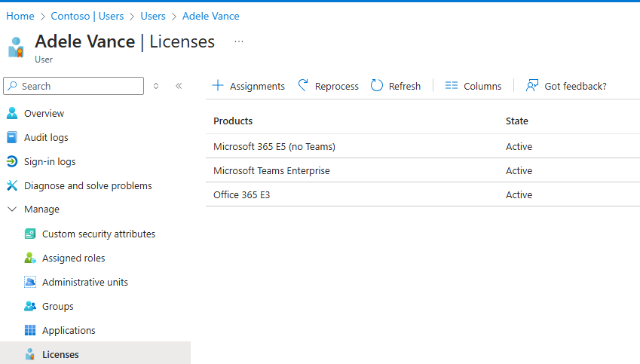
Task: Collapse the sidebar with double chevron
Action: tap(179, 86)
